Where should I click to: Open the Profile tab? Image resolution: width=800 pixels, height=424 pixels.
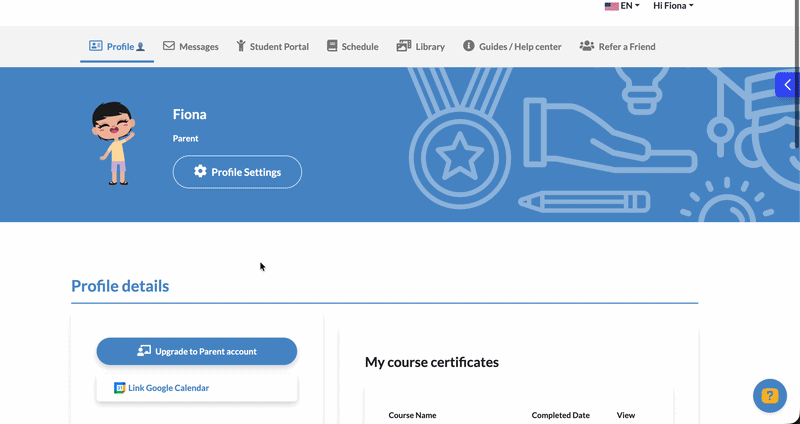click(117, 46)
